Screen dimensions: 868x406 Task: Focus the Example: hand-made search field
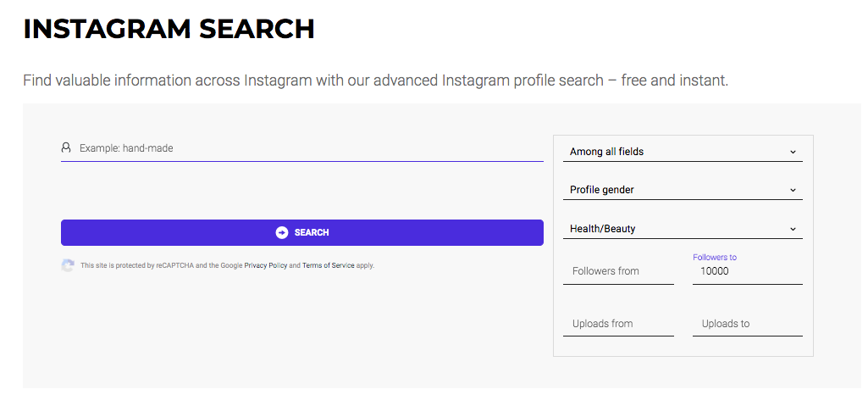pos(302,148)
